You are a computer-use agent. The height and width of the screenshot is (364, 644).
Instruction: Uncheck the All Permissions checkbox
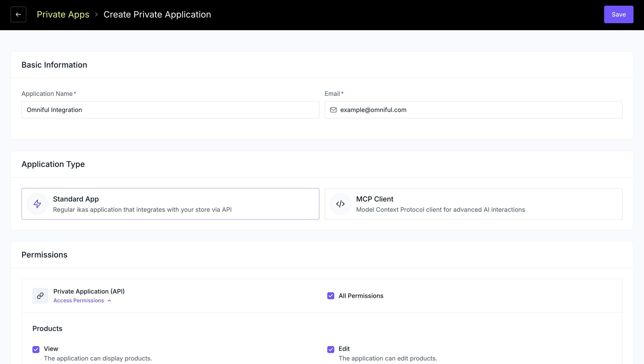pos(330,296)
